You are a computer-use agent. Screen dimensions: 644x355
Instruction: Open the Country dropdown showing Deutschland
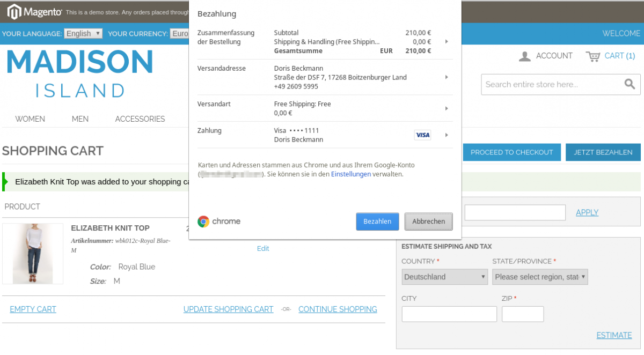[x=445, y=277]
